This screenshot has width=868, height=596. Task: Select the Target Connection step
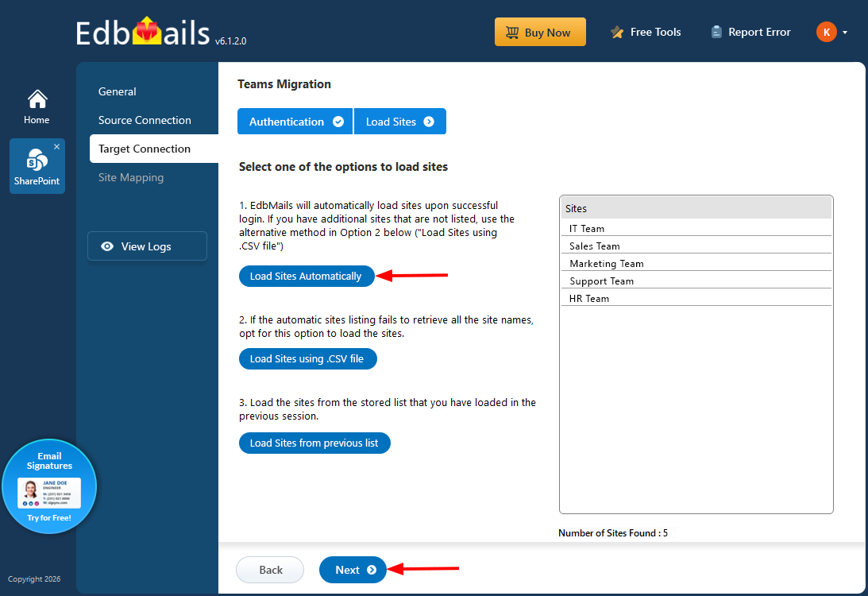click(154, 149)
